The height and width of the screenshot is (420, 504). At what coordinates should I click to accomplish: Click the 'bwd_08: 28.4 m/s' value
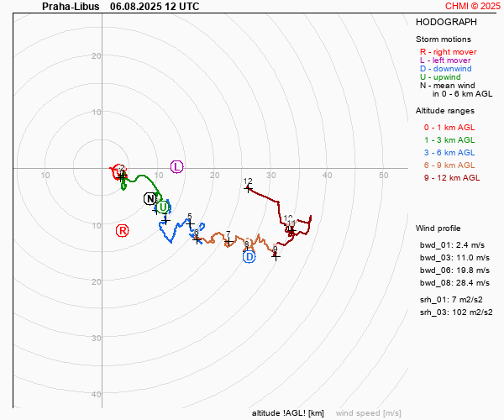[x=454, y=283]
